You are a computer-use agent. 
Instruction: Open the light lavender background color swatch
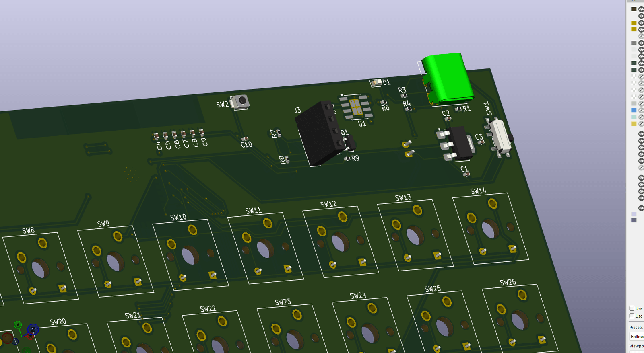[x=634, y=214]
